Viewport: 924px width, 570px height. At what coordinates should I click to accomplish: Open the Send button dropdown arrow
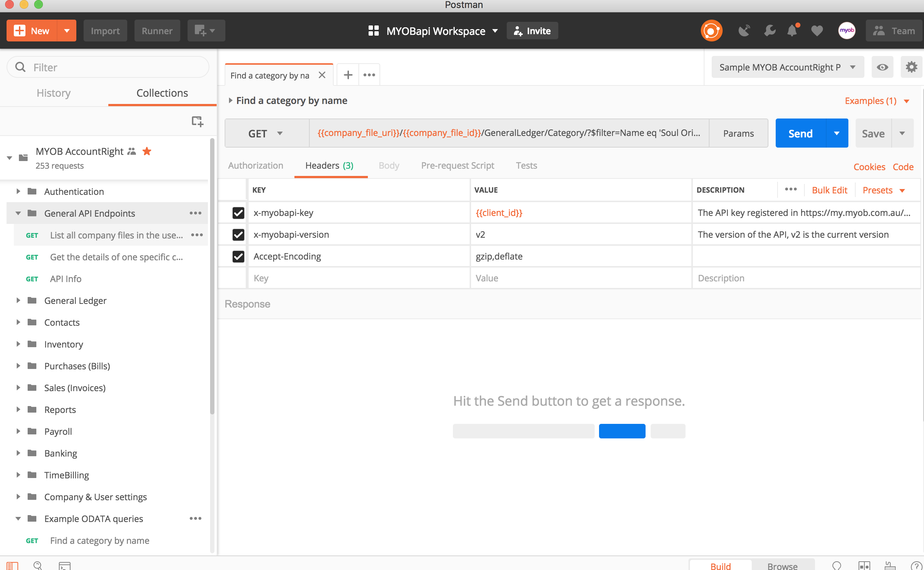[x=836, y=133]
